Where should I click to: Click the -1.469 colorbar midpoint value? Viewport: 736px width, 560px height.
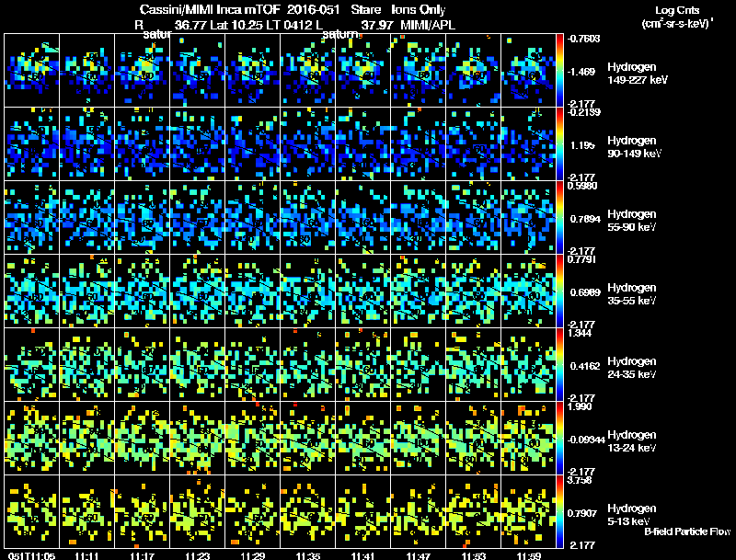pos(581,72)
